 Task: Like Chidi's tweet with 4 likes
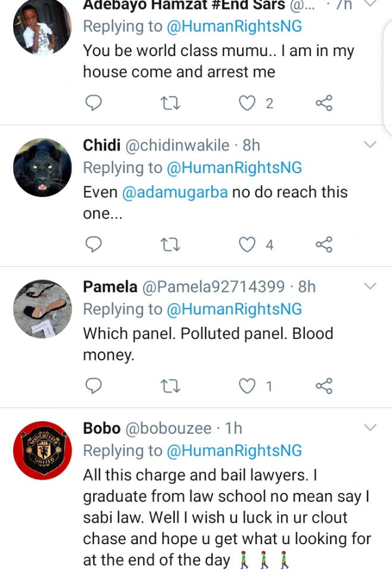246,245
